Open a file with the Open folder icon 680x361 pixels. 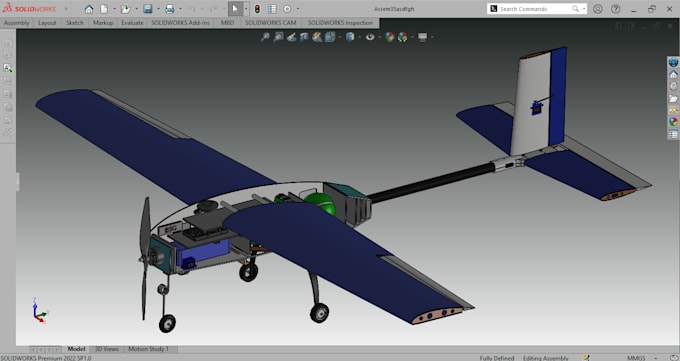point(125,9)
